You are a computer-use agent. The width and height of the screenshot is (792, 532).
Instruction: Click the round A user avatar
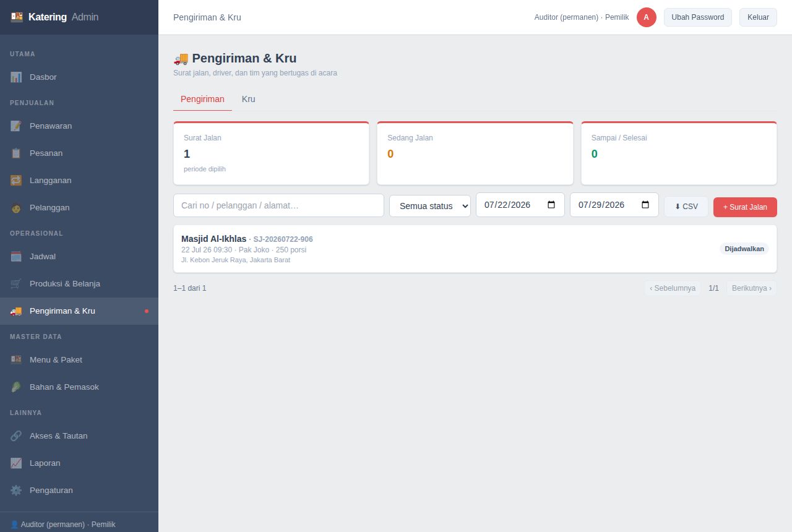646,17
